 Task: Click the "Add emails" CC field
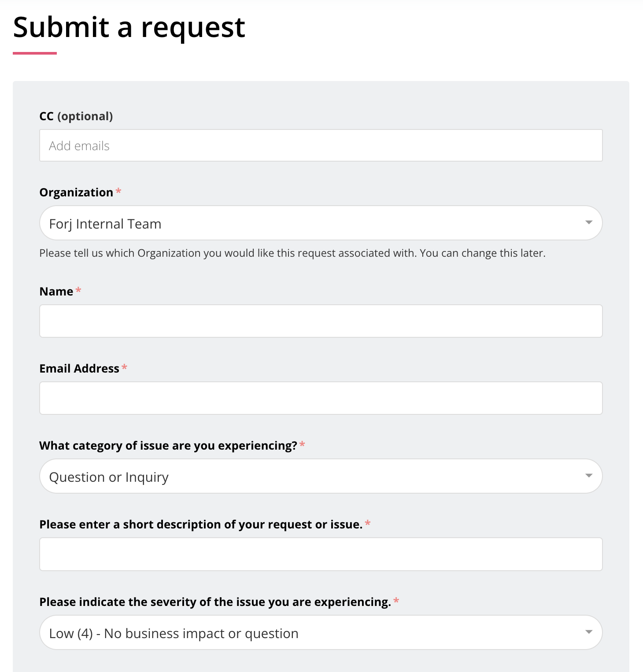tap(321, 146)
